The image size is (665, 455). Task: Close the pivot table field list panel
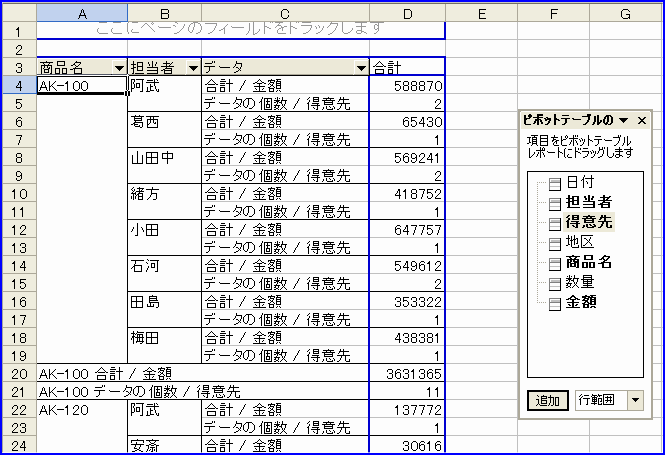[x=642, y=121]
